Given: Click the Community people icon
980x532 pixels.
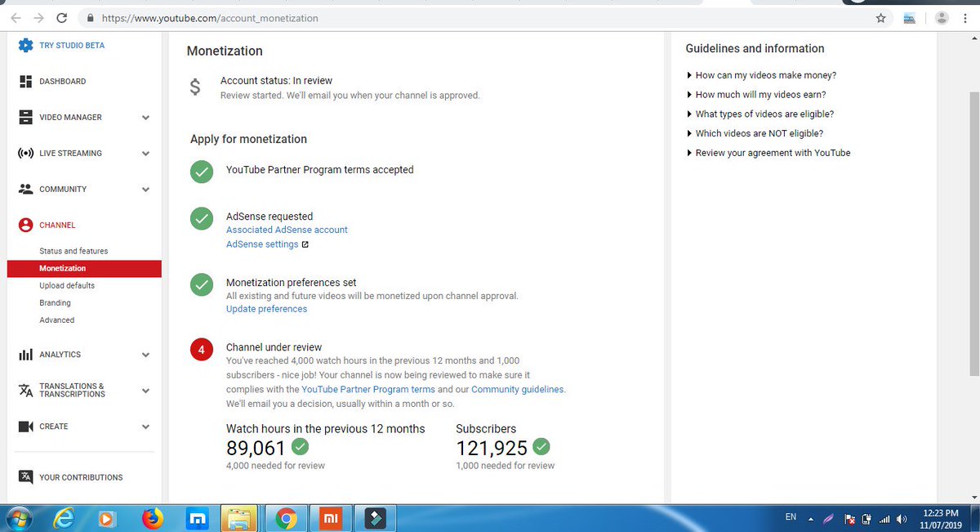Looking at the screenshot, I should 25,189.
